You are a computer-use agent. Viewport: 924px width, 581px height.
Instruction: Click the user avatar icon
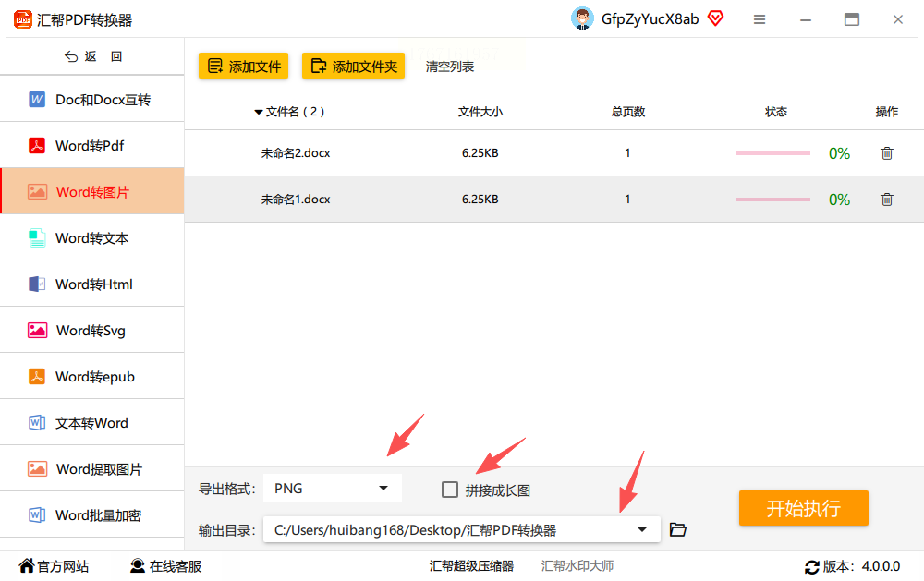pyautogui.click(x=582, y=18)
